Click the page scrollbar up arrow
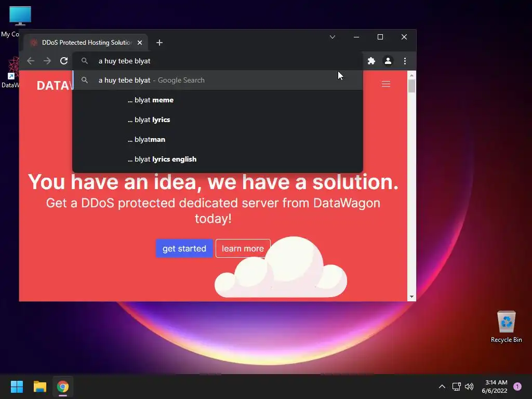This screenshot has width=532, height=399. coord(411,75)
